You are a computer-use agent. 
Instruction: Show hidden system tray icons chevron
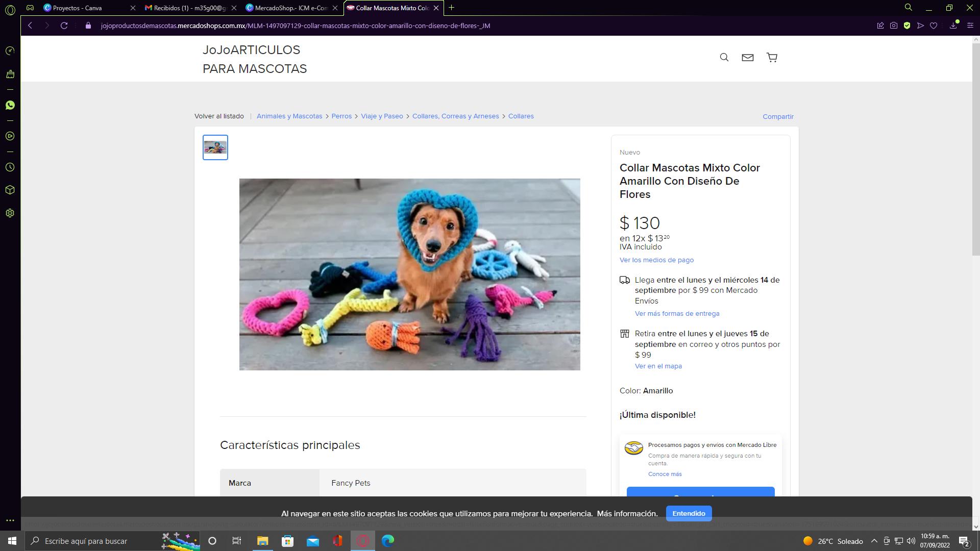pyautogui.click(x=874, y=541)
